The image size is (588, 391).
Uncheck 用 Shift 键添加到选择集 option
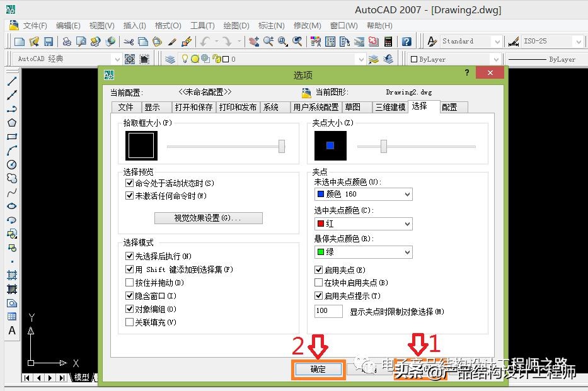click(x=129, y=269)
